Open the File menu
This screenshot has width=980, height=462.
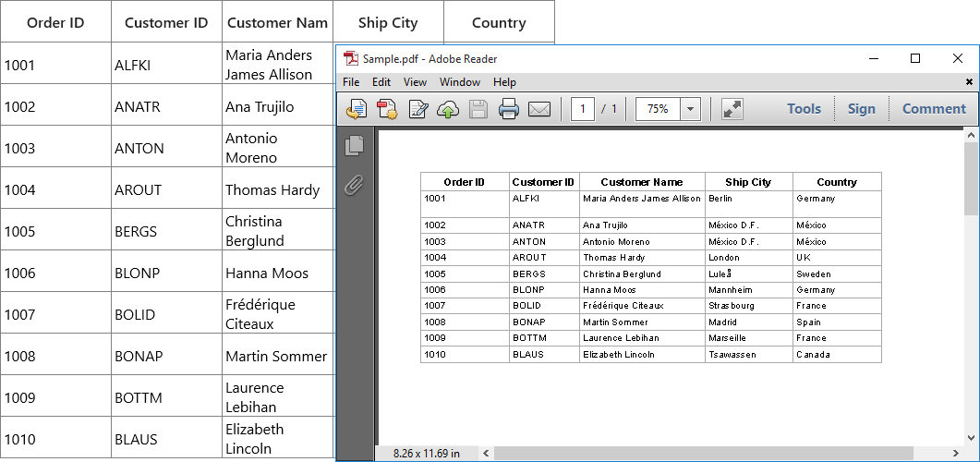coord(351,82)
